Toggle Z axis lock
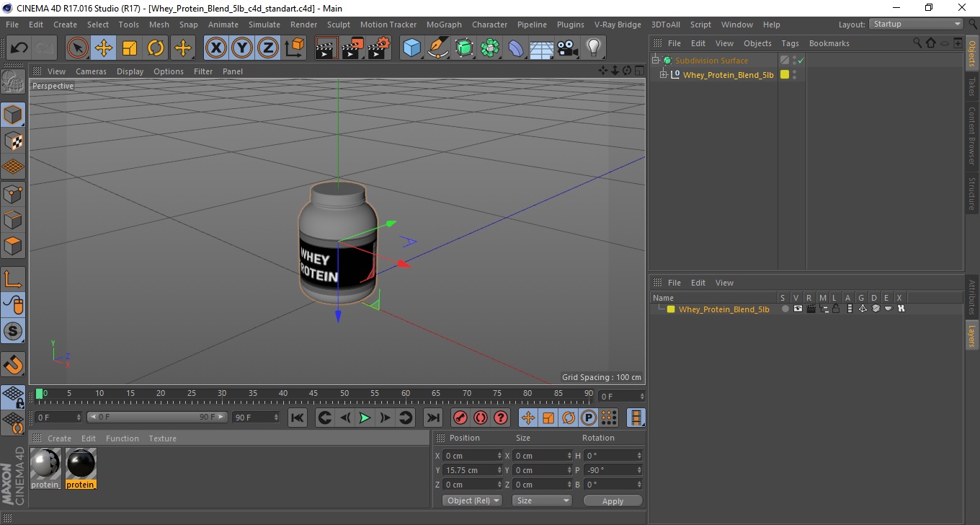 [x=268, y=48]
